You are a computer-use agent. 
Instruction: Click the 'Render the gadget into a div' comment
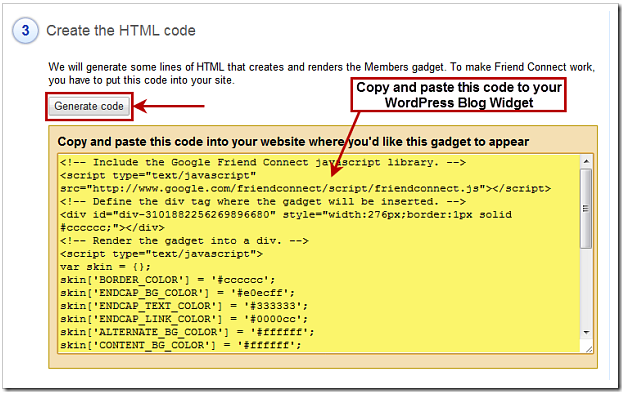click(x=184, y=241)
